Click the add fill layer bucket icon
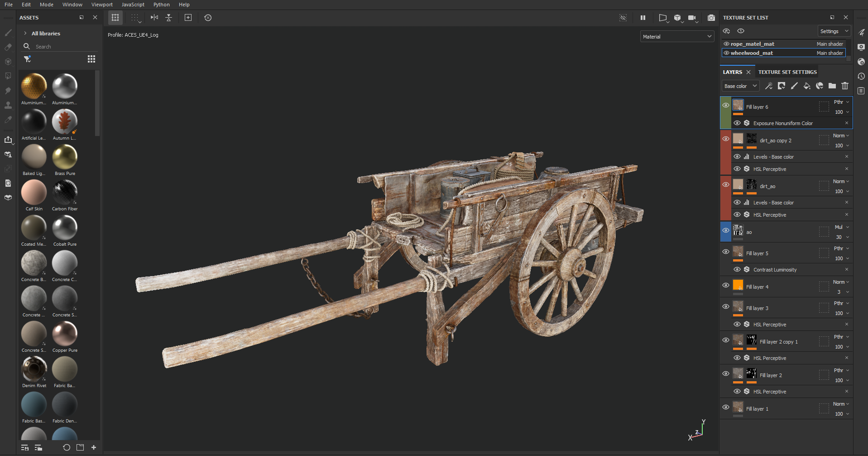Screen dimensions: 868x456 (806, 86)
